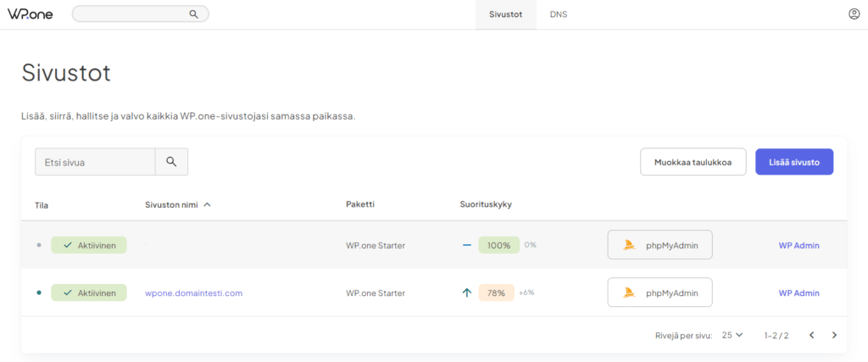This screenshot has width=868, height=362.
Task: Click the Muokkaa taulukkoa button
Action: coord(693,162)
